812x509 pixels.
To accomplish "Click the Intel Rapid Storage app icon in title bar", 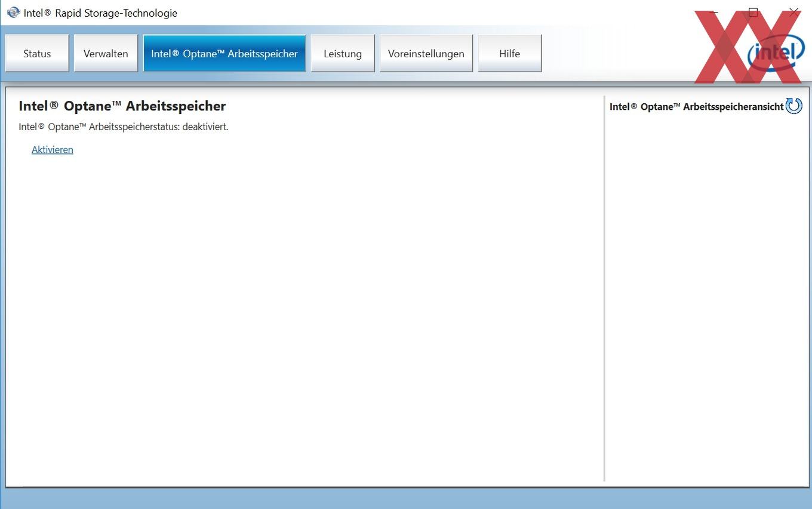I will [x=13, y=13].
